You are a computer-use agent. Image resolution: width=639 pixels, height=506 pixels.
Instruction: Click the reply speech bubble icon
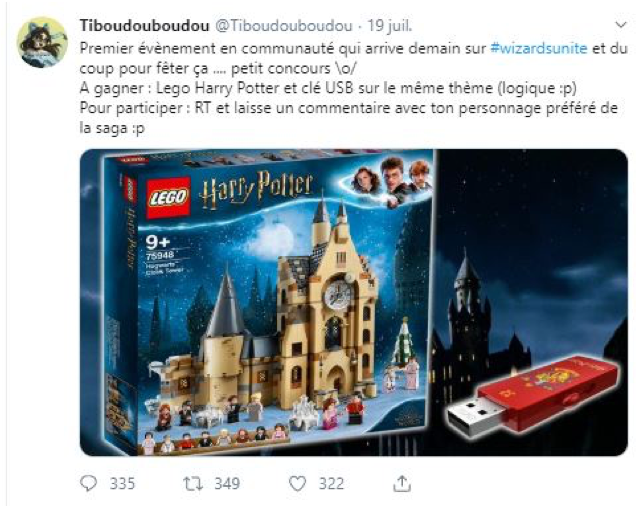(x=88, y=484)
